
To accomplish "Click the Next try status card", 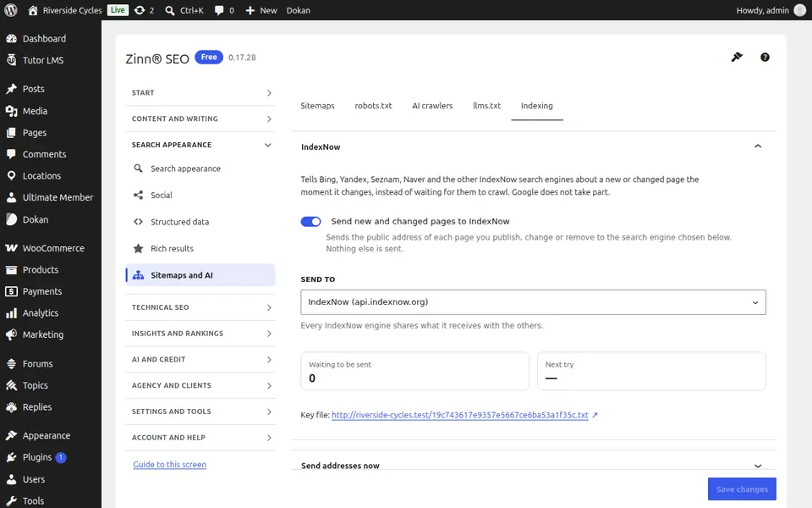I will pos(651,371).
